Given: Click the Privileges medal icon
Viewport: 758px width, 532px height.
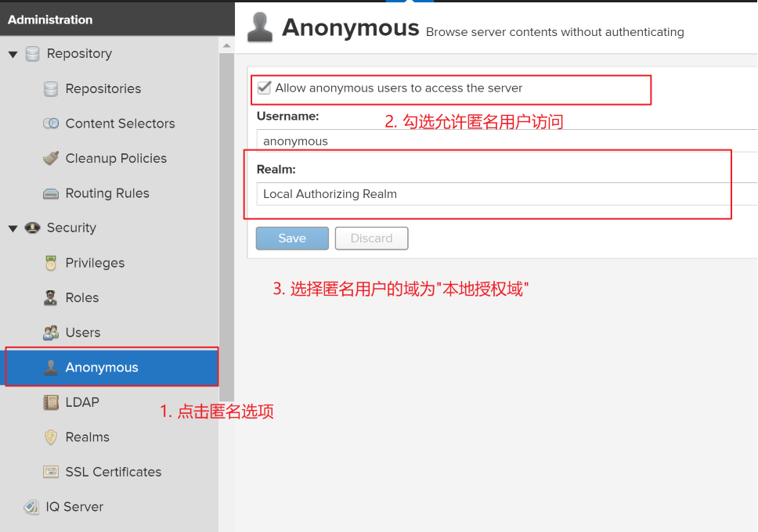Looking at the screenshot, I should click(51, 263).
